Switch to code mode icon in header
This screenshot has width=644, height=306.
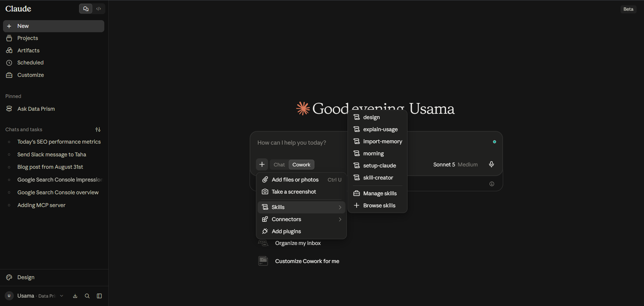(99, 9)
